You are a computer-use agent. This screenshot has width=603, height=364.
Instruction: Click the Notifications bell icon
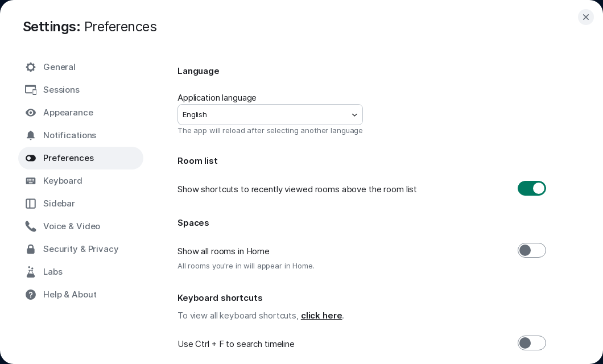31,135
